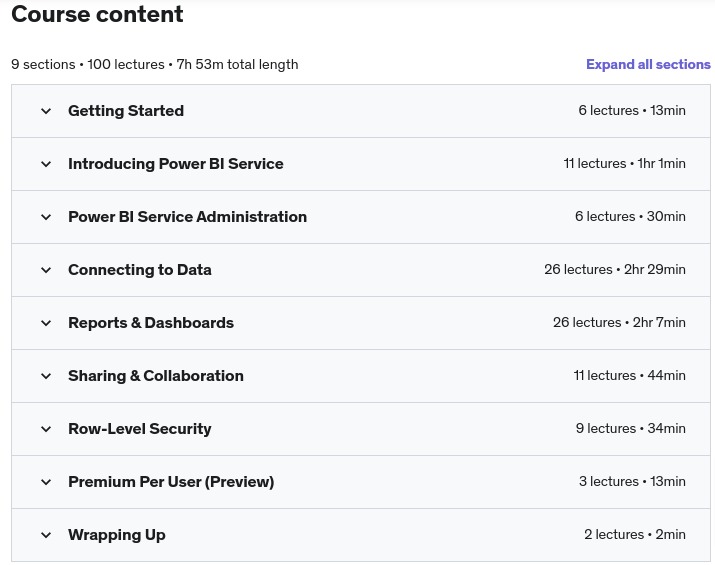The width and height of the screenshot is (715, 565).
Task: Click the Reports & Dashboards title
Action: (151, 323)
